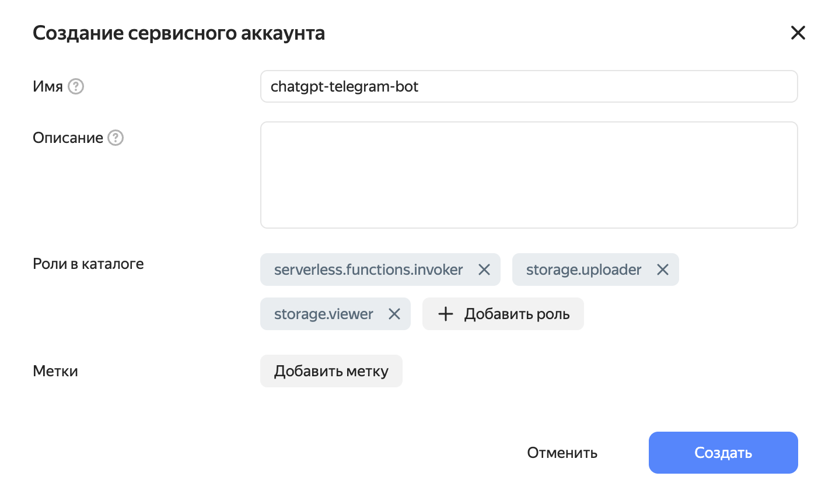832x504 pixels.
Task: Focus the name field containing chatgpt-telegram-bot
Action: point(528,86)
